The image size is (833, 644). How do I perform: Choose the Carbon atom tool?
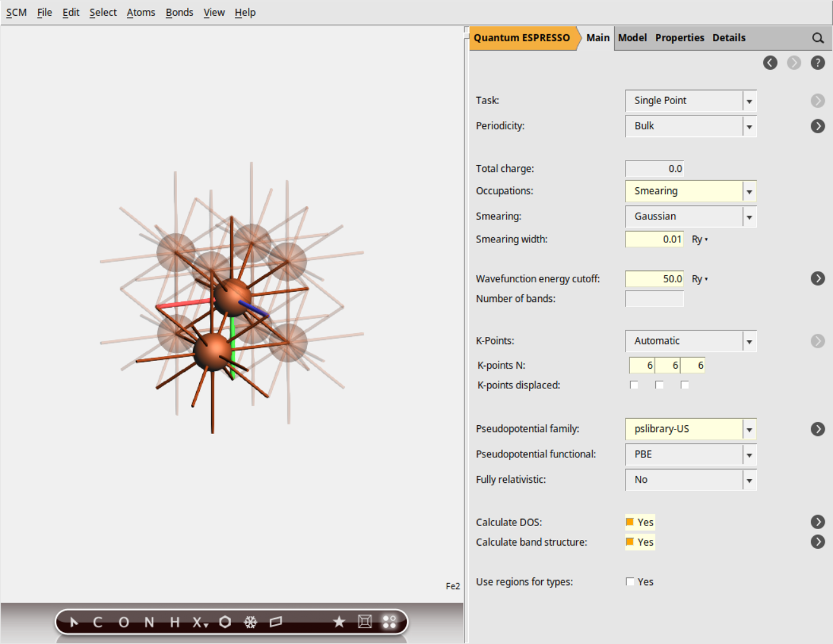pos(97,622)
